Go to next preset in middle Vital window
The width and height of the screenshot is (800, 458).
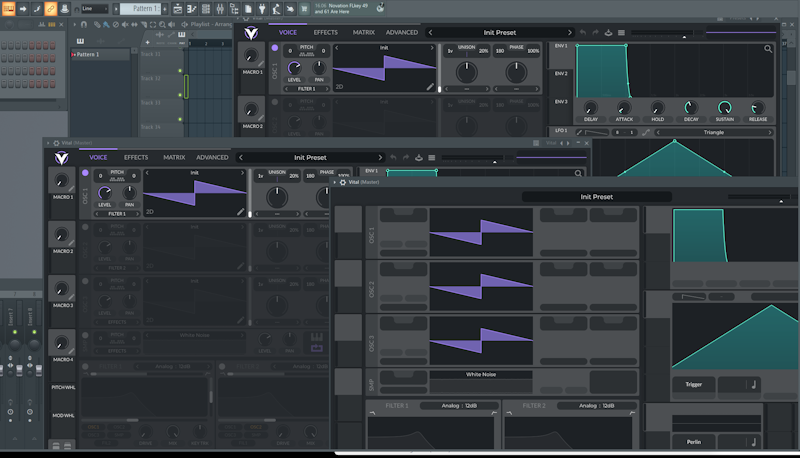(380, 158)
